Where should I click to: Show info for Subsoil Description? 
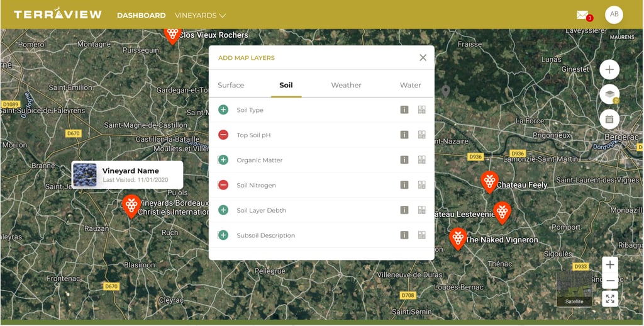pyautogui.click(x=404, y=235)
